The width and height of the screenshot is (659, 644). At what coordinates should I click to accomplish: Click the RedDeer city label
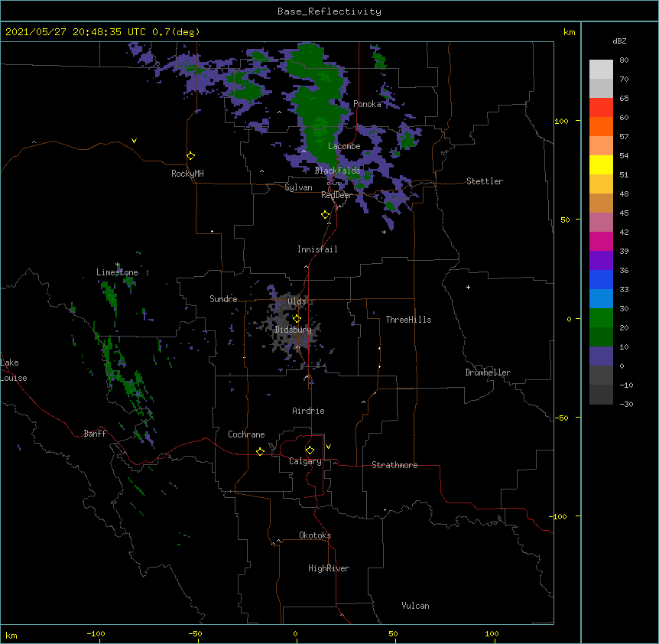click(336, 195)
